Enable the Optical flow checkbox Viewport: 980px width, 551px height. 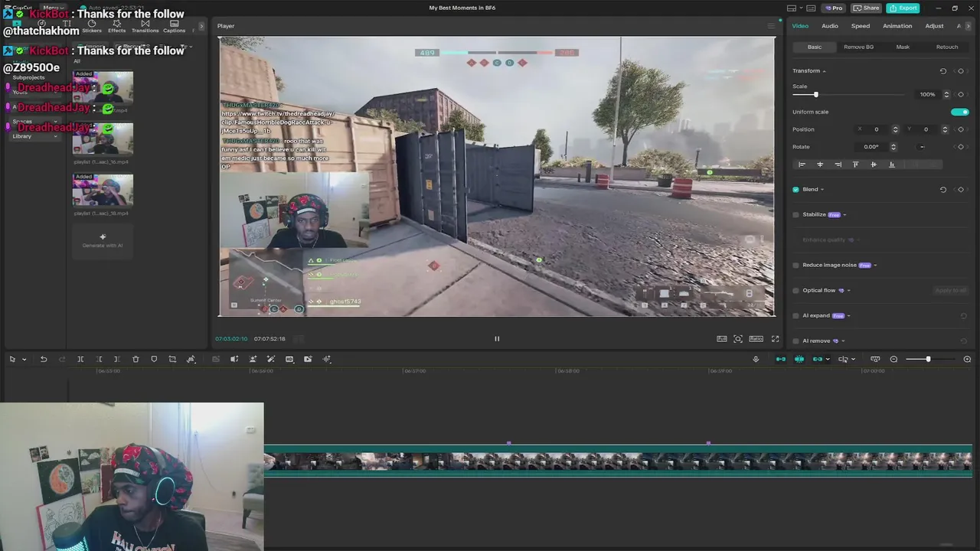795,291
